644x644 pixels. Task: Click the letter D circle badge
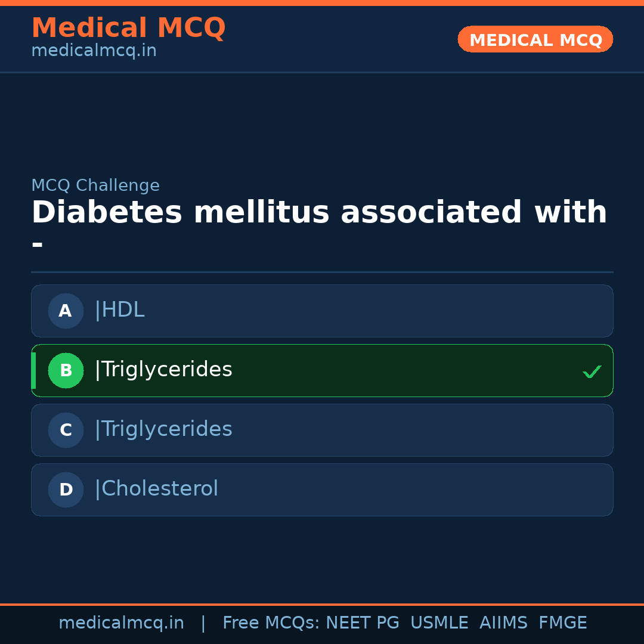(x=66, y=490)
